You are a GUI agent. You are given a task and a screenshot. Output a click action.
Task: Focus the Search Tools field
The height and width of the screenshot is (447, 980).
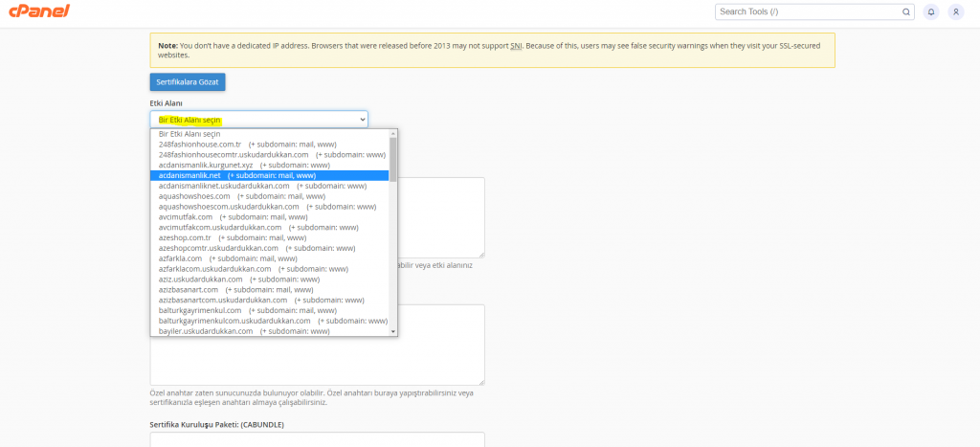(x=816, y=11)
